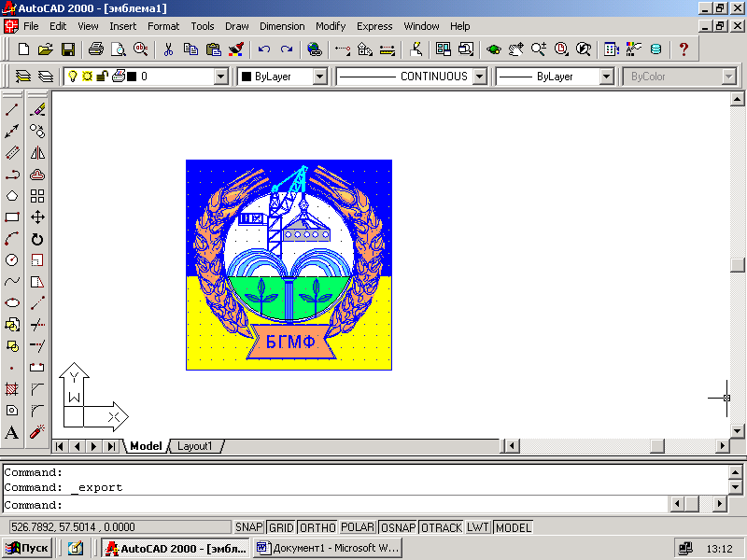The image size is (747, 560).
Task: Open the Layers manager icon
Action: [x=22, y=77]
